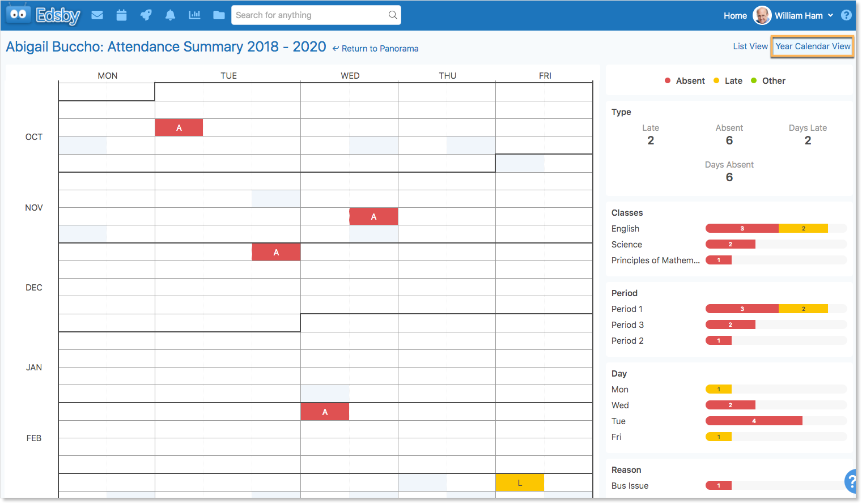
Task: Open the Messages envelope icon
Action: coord(97,15)
